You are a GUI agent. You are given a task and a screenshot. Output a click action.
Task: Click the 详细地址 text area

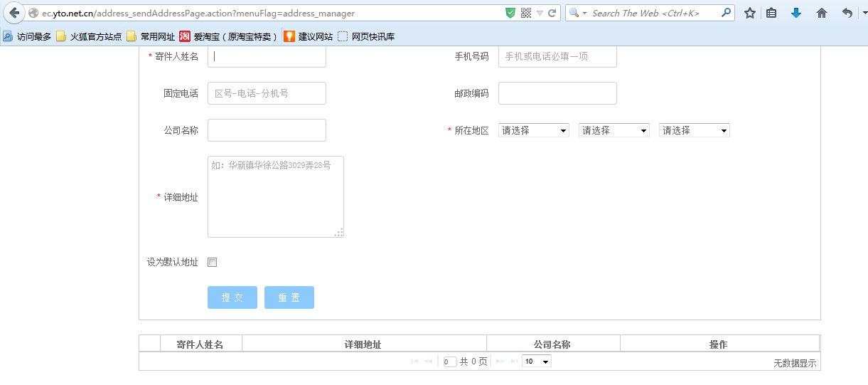tap(276, 196)
